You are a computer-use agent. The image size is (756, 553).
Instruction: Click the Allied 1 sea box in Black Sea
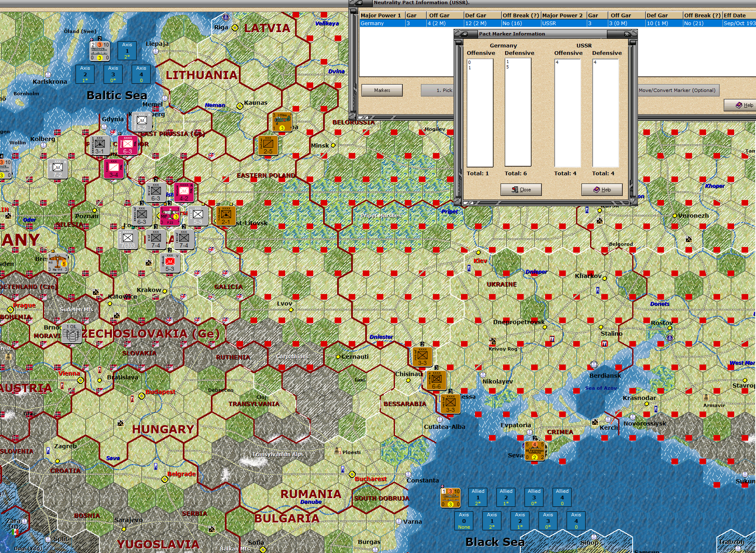(x=478, y=497)
